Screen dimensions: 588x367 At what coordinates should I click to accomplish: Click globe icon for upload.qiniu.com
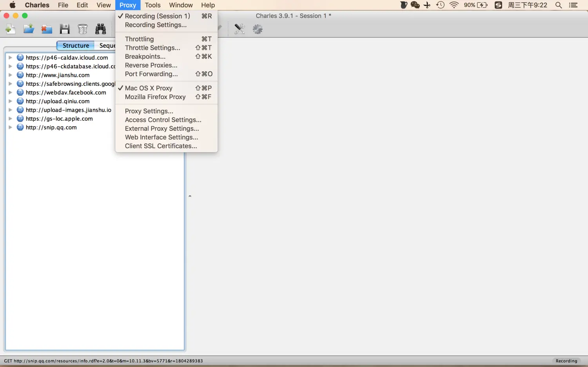20,101
